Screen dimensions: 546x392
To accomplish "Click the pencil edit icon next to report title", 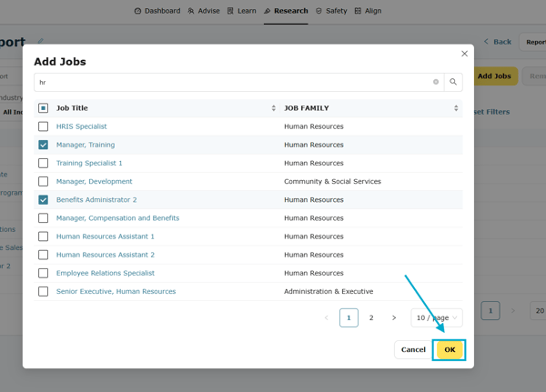I will pos(41,41).
